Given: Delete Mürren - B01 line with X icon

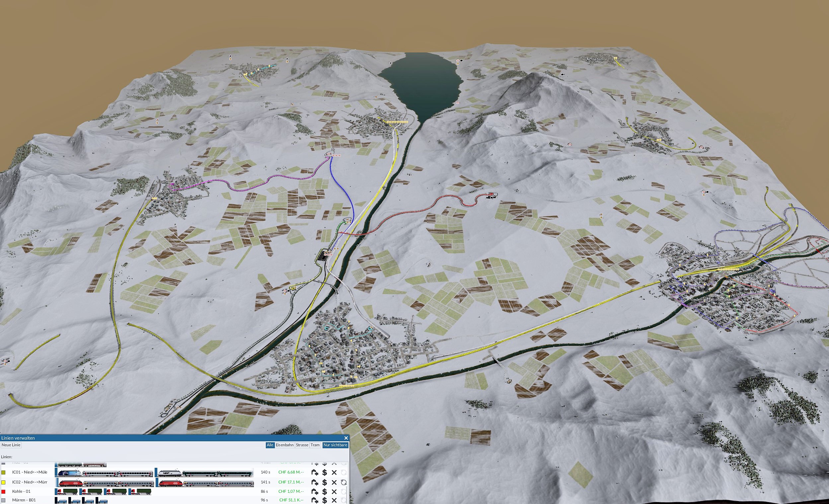Looking at the screenshot, I should coord(334,500).
